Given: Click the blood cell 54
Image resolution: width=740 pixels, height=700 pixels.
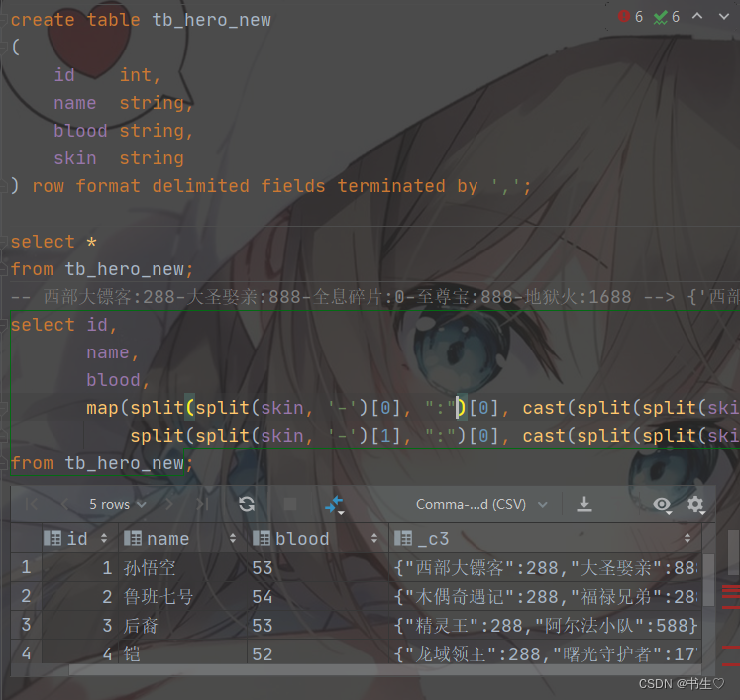Looking at the screenshot, I should [318, 596].
